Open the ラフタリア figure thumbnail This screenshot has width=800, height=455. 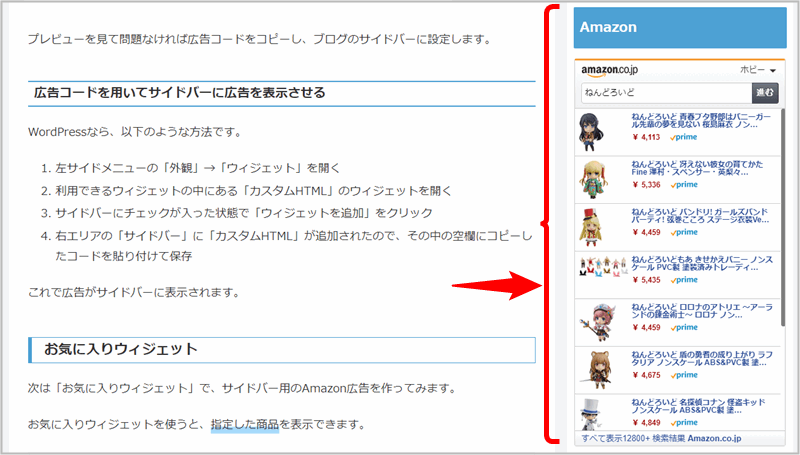(597, 370)
